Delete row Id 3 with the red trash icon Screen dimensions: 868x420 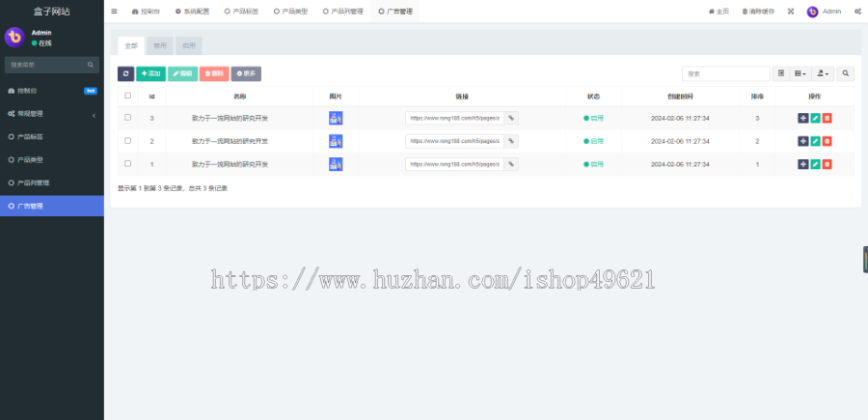coord(827,118)
